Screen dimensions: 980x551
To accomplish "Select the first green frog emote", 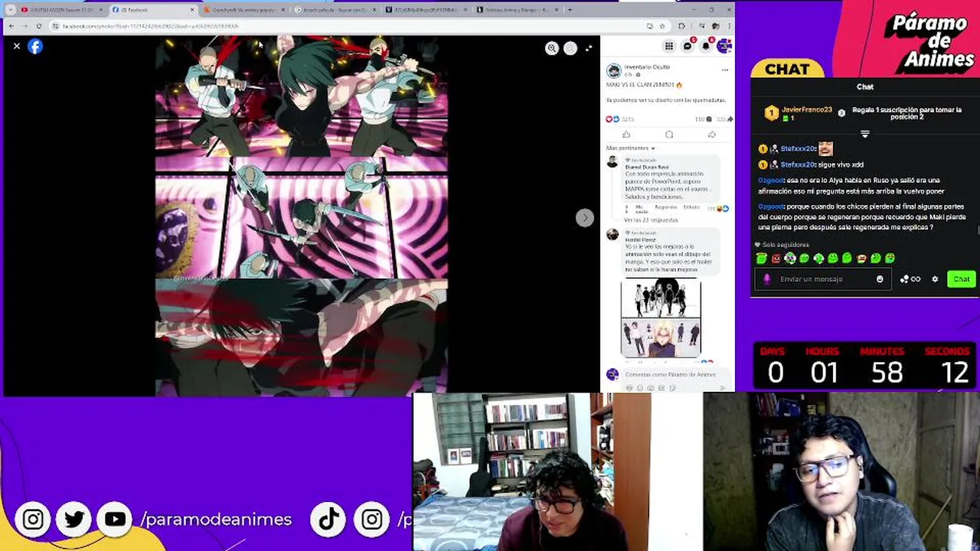I will (762, 259).
